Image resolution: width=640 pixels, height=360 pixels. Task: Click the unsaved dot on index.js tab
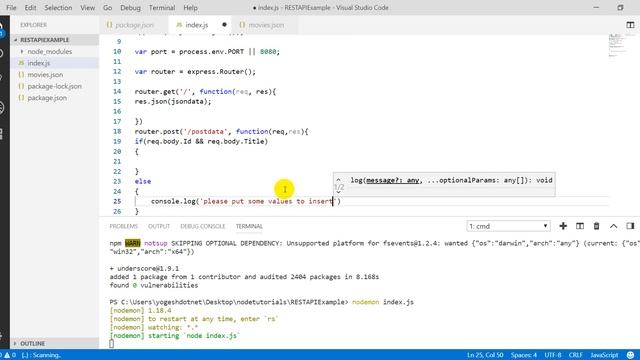coord(224,25)
